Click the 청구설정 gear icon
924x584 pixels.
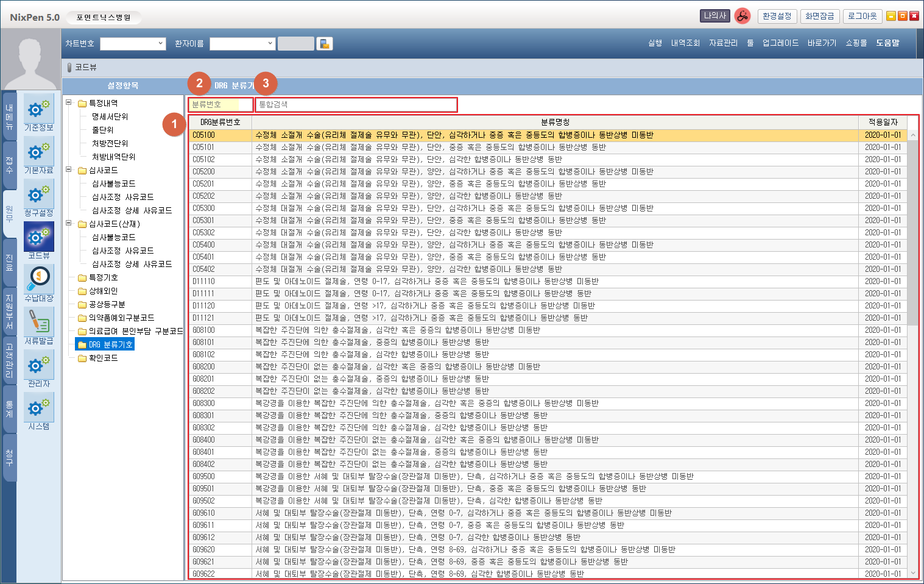point(38,194)
